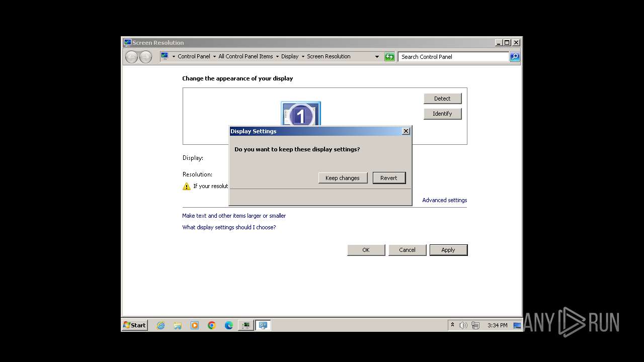Image resolution: width=644 pixels, height=362 pixels.
Task: Click the Identify button
Action: [442, 114]
